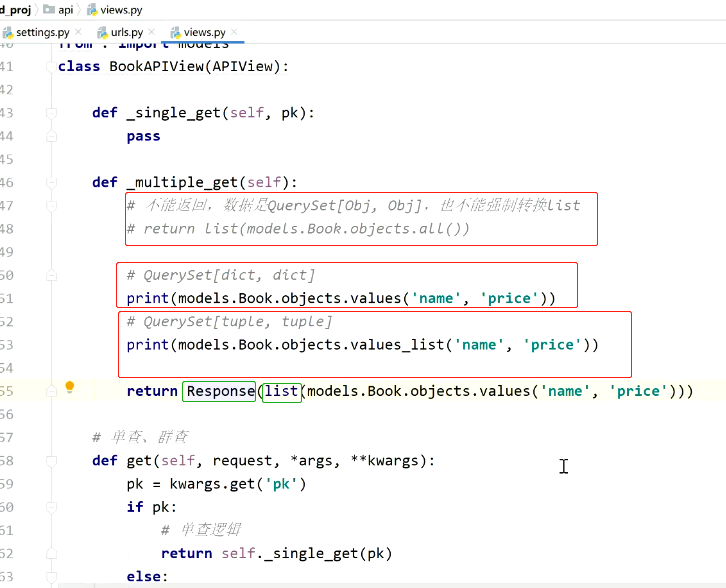The image size is (726, 588).
Task: Click the 'name' string in print values_list line
Action: pyautogui.click(x=479, y=345)
